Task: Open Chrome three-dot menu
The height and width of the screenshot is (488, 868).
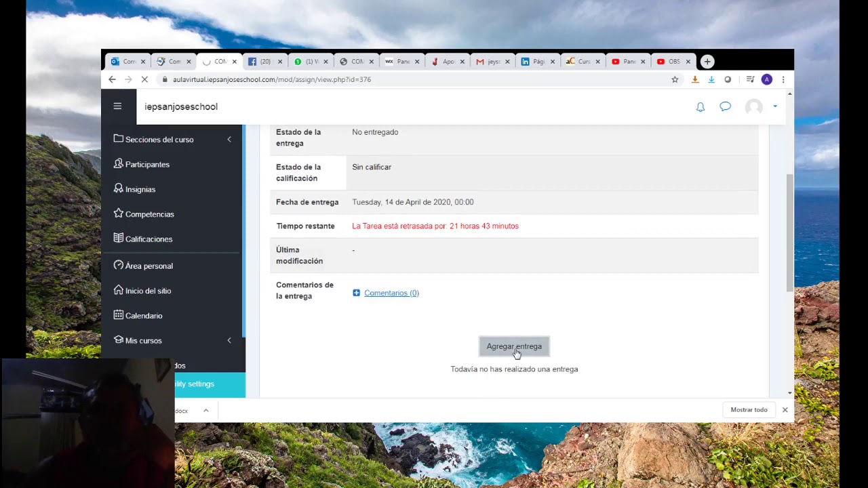Action: 783,79
